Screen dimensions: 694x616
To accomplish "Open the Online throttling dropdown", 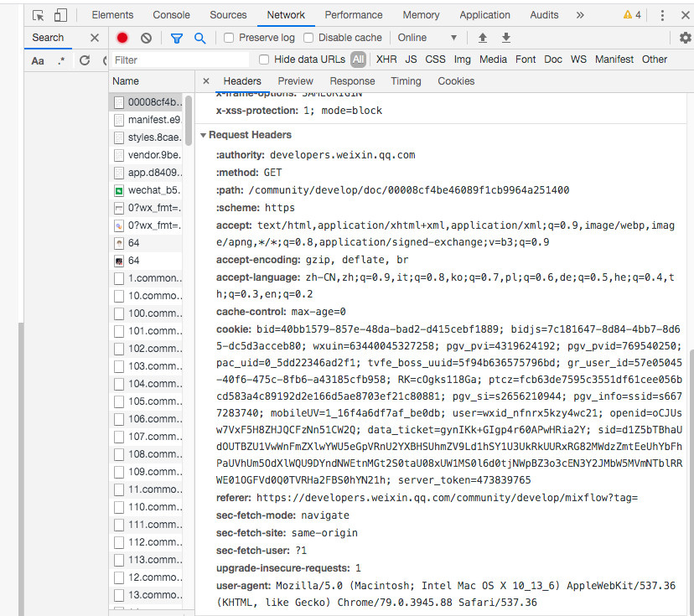I will (x=427, y=38).
